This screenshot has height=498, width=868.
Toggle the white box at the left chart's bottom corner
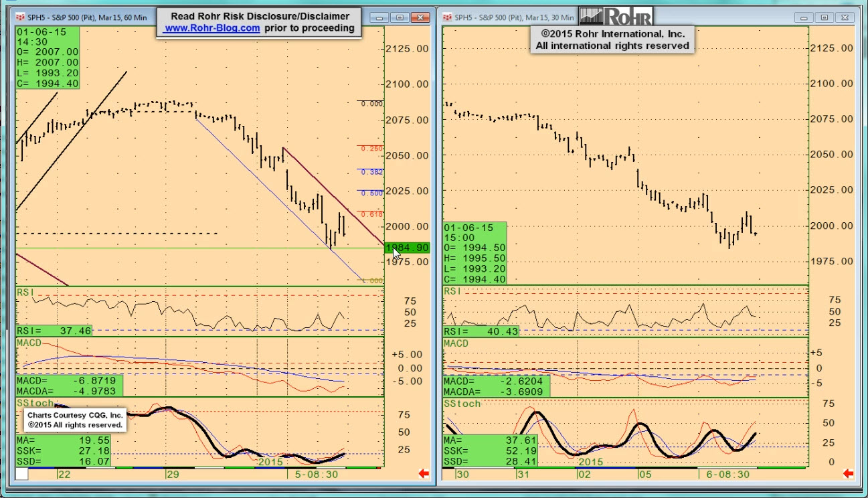tap(22, 474)
